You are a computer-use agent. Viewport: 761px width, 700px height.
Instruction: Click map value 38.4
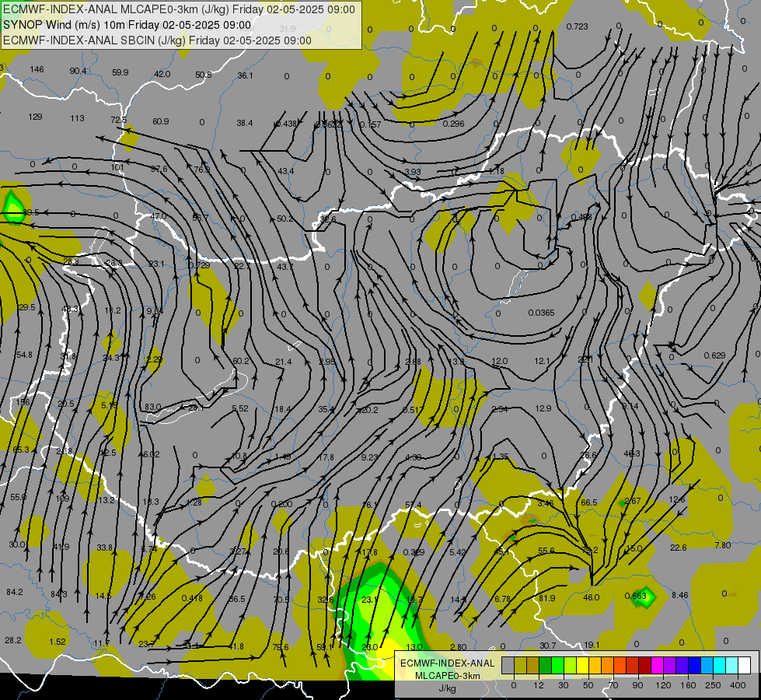click(x=245, y=123)
